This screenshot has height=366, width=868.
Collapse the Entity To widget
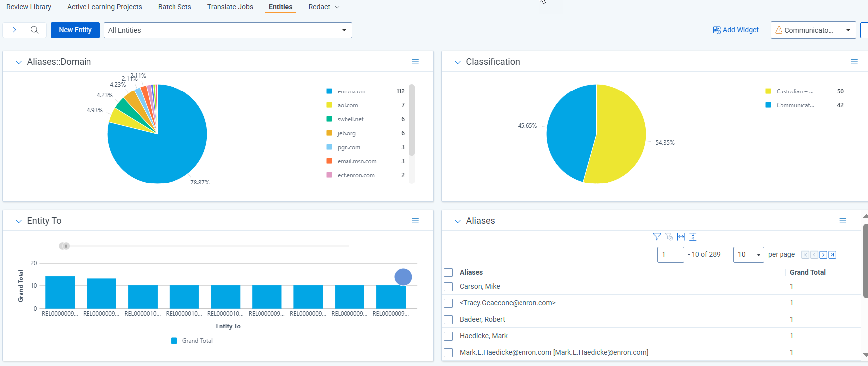point(19,221)
